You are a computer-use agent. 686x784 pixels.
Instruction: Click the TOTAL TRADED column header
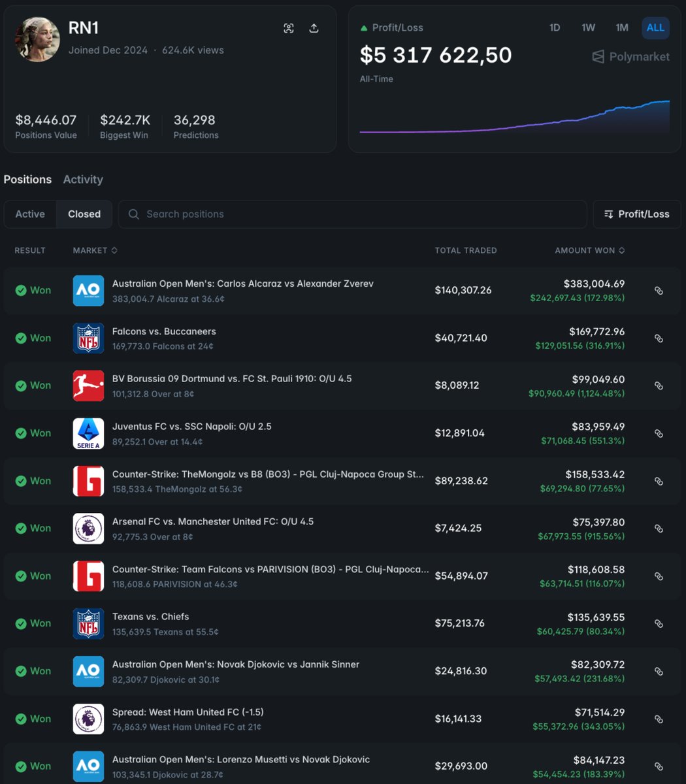click(466, 250)
